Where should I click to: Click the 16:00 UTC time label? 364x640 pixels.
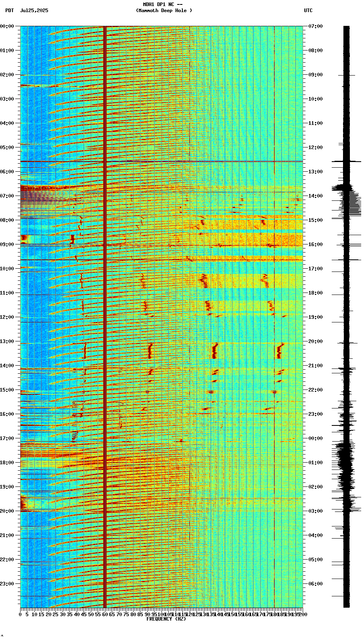[x=316, y=244]
